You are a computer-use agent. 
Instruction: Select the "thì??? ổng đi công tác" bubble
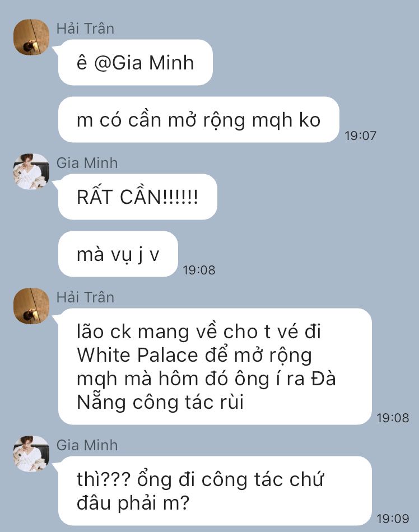coord(215,491)
